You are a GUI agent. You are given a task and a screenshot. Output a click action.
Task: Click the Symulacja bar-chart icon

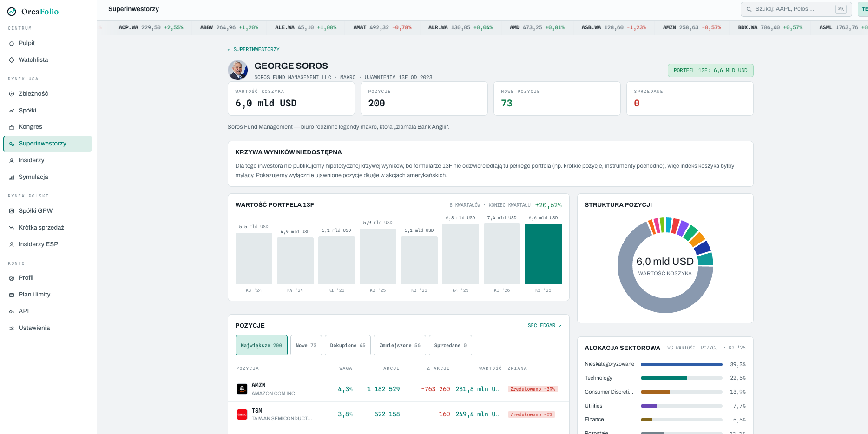(12, 177)
